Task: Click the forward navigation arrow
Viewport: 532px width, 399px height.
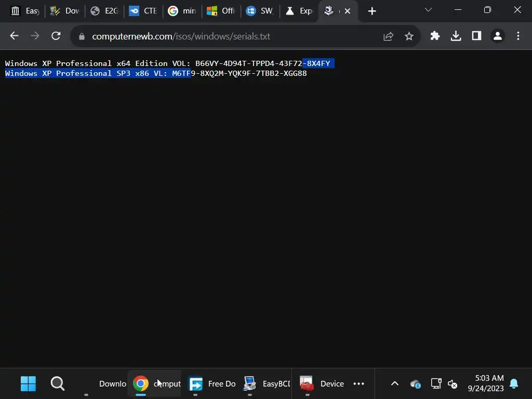Action: click(35, 36)
